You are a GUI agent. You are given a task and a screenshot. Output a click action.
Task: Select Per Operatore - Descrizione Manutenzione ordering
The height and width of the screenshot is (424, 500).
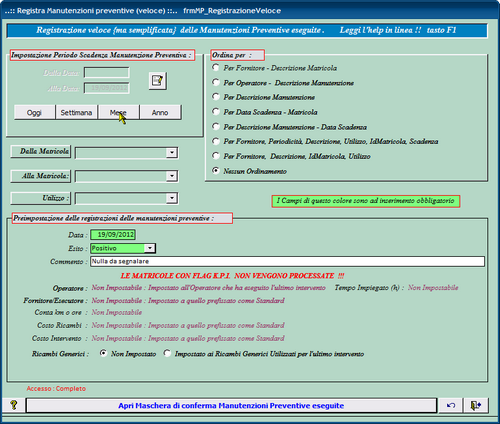(x=216, y=82)
